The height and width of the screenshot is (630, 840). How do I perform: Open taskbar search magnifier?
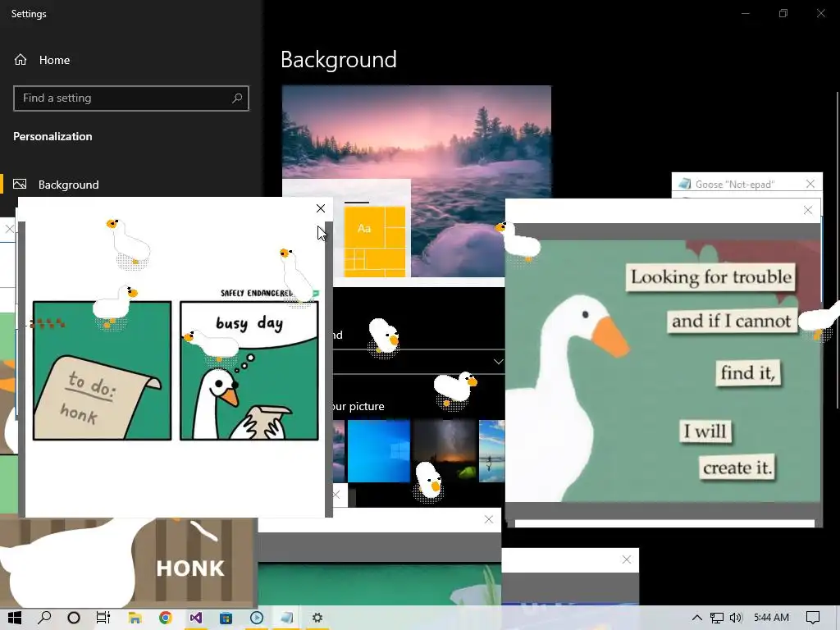tap(44, 618)
